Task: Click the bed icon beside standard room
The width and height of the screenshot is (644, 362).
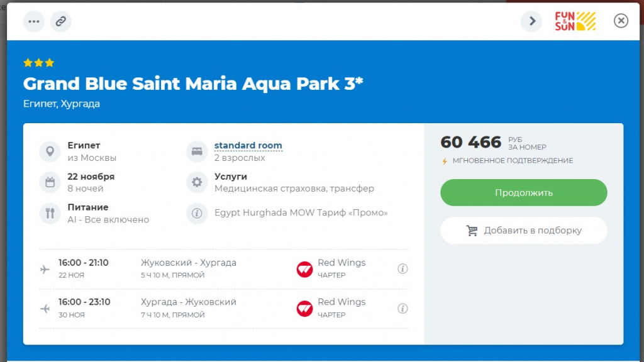Action: click(x=197, y=151)
